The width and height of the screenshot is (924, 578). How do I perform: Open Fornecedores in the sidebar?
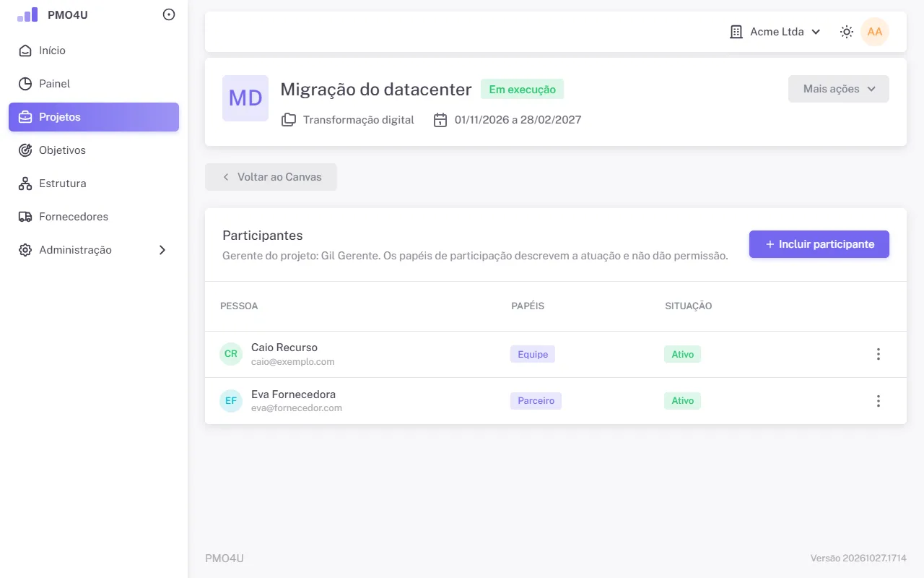[94, 217]
